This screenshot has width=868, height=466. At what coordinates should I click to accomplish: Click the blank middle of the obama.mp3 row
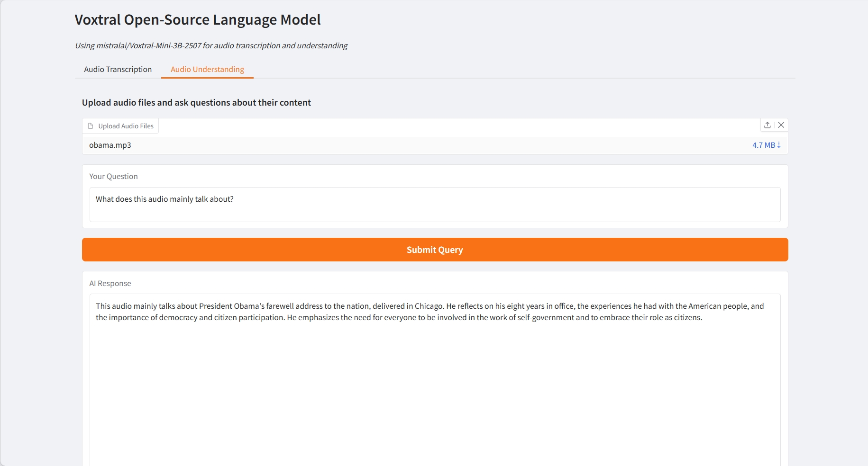(435, 145)
